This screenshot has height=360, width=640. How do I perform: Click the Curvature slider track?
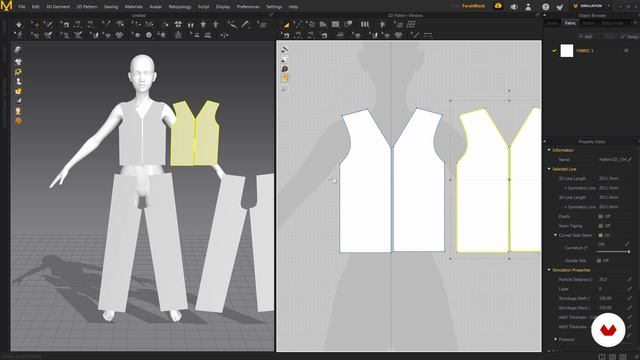click(x=613, y=252)
